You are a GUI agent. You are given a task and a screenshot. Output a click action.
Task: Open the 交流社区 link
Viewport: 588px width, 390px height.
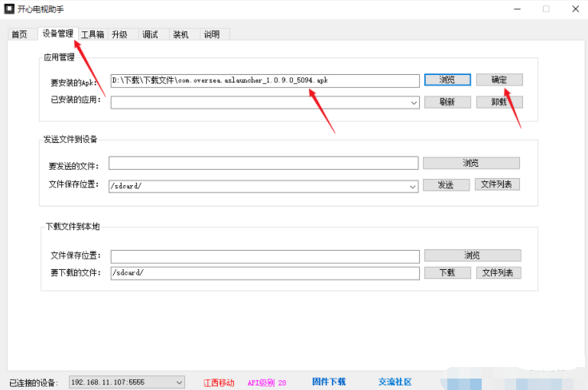(395, 382)
